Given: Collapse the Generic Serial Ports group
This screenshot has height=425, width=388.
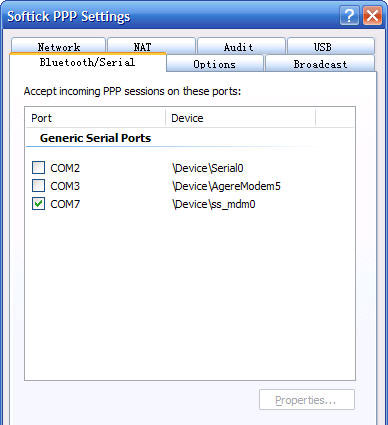Looking at the screenshot, I should 95,138.
